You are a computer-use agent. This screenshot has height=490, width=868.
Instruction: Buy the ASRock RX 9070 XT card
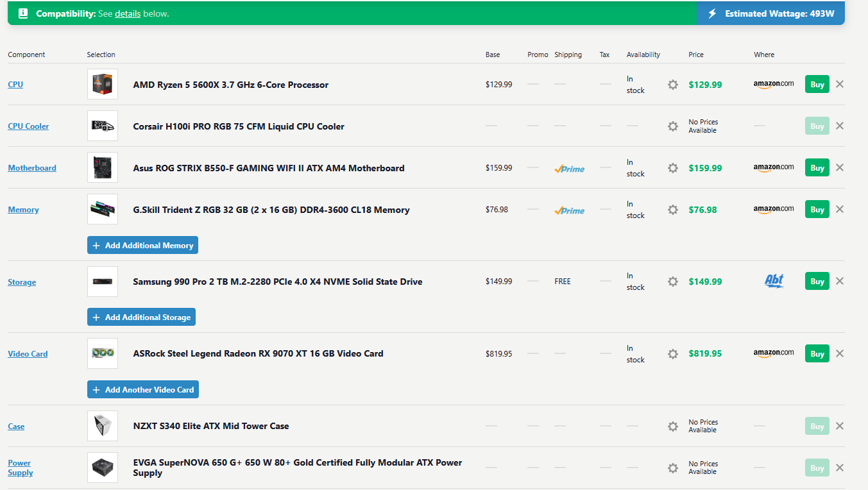pyautogui.click(x=817, y=353)
